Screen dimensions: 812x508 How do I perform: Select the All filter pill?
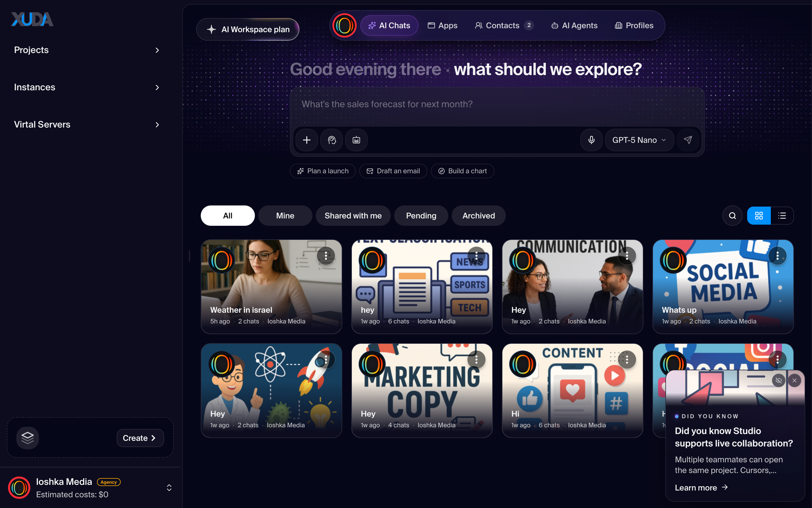(228, 216)
